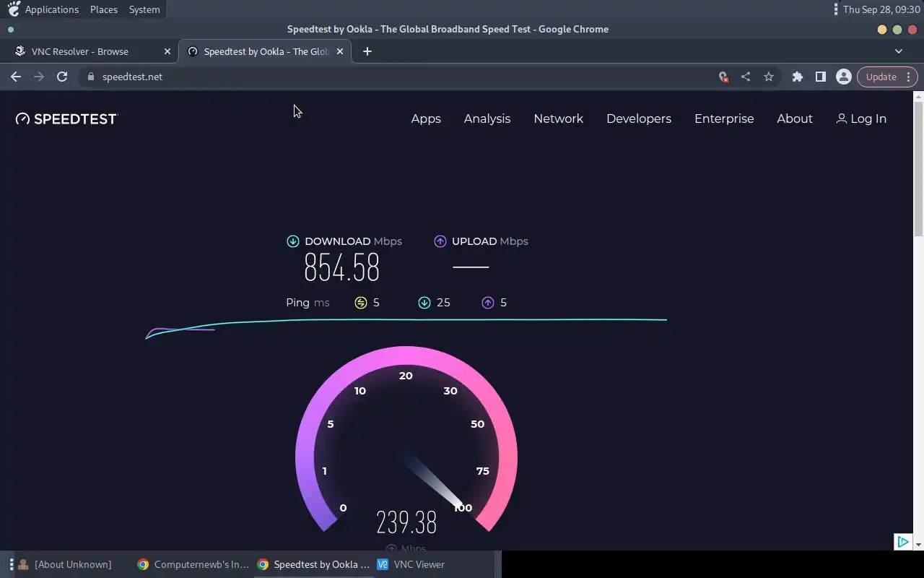Open the Analysis navigation link
This screenshot has height=578, width=924.
click(x=487, y=118)
